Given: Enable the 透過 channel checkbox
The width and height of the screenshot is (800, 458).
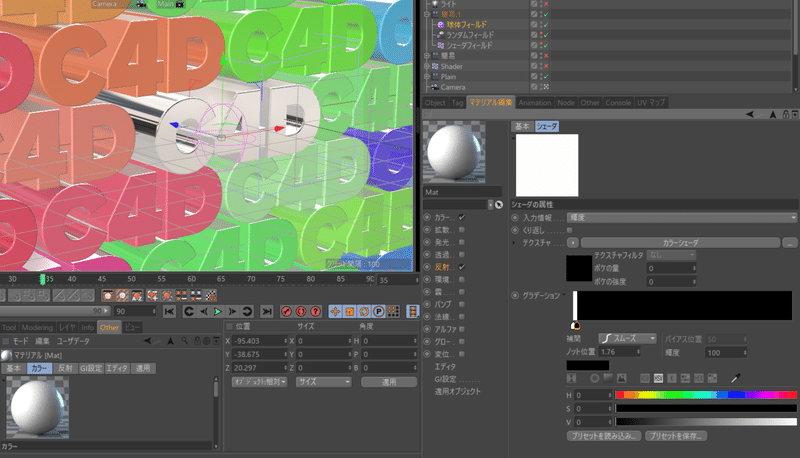Looking at the screenshot, I should pyautogui.click(x=462, y=255).
